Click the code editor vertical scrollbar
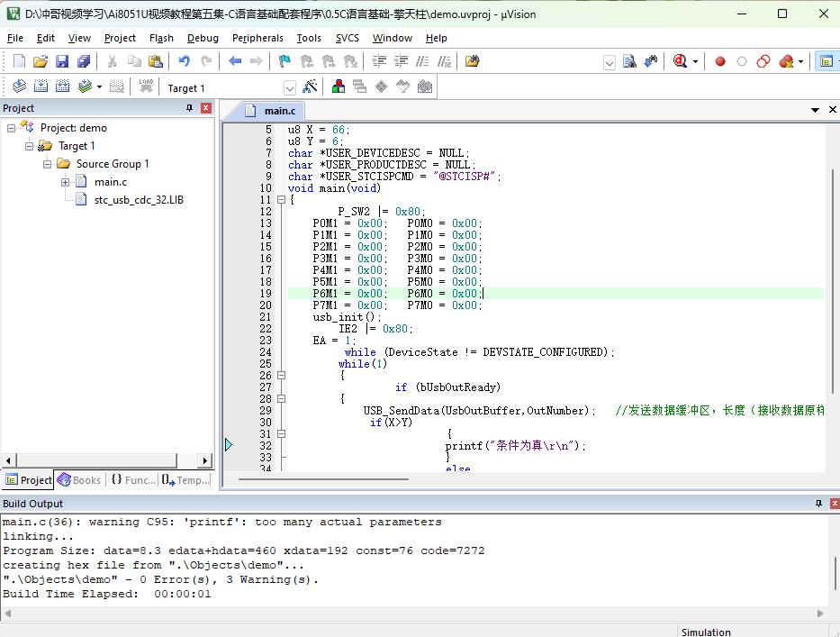 pyautogui.click(x=832, y=283)
